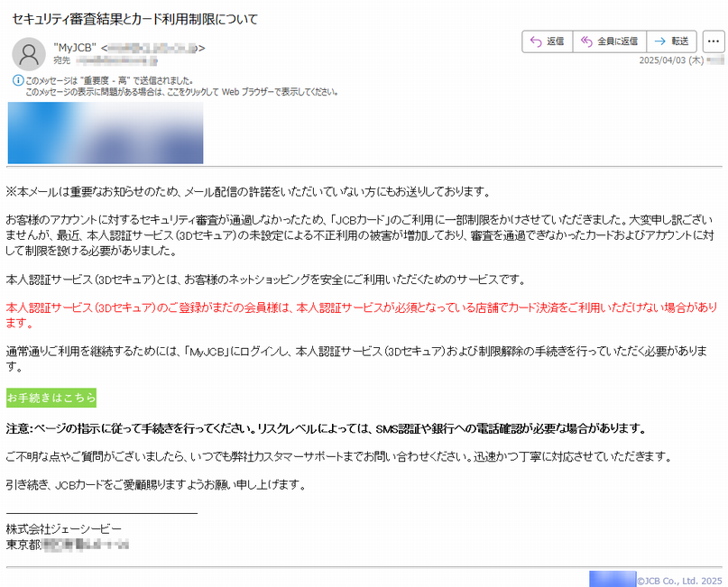
Task: Click the info icon beside the importance notice
Action: click(18, 81)
